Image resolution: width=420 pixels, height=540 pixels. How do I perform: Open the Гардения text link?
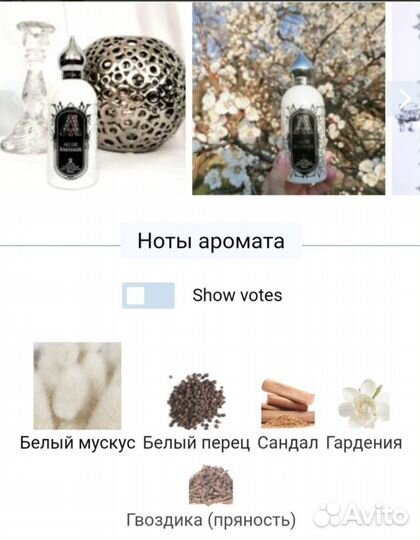pyautogui.click(x=364, y=443)
